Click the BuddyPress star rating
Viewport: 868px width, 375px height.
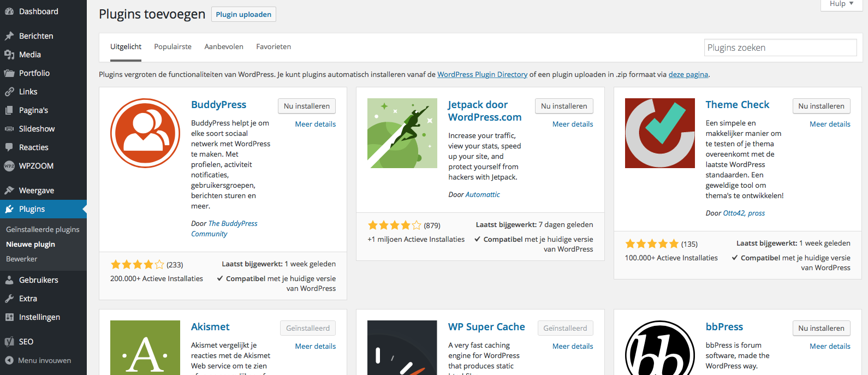(x=137, y=265)
